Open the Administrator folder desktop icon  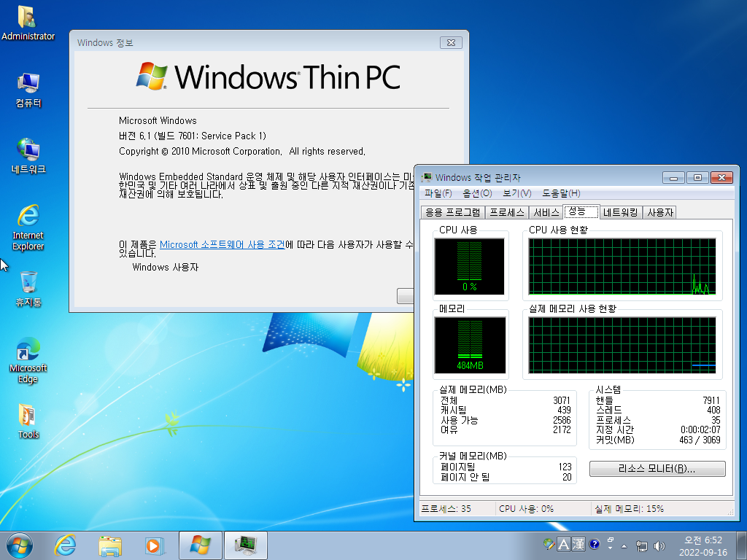click(28, 23)
